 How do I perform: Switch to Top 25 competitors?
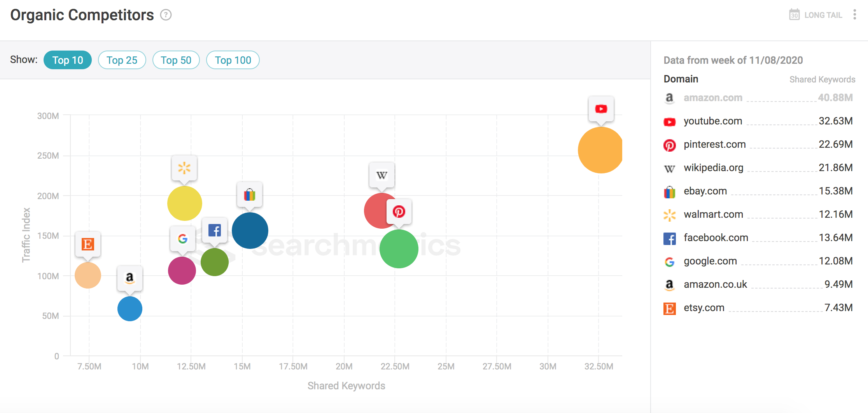pos(122,60)
